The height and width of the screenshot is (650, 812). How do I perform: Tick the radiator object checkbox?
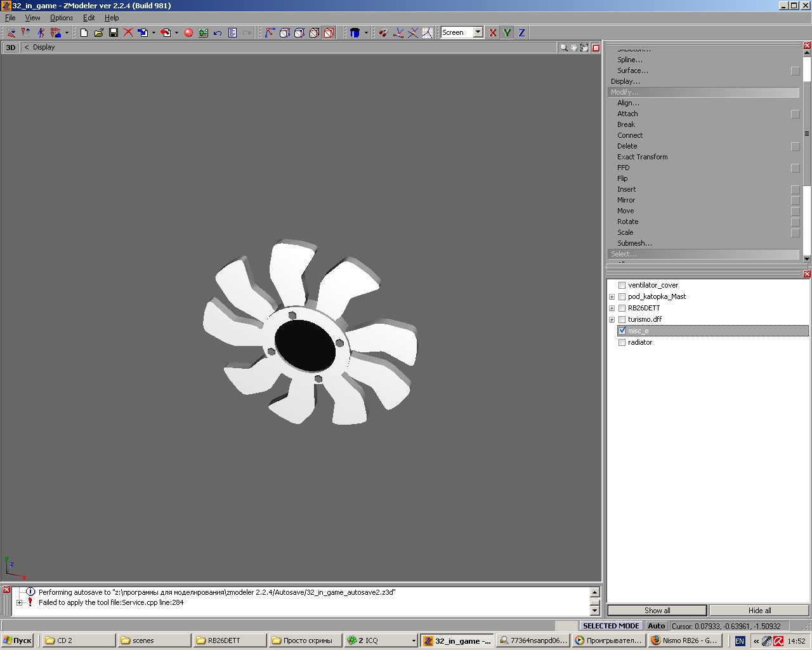tap(622, 343)
